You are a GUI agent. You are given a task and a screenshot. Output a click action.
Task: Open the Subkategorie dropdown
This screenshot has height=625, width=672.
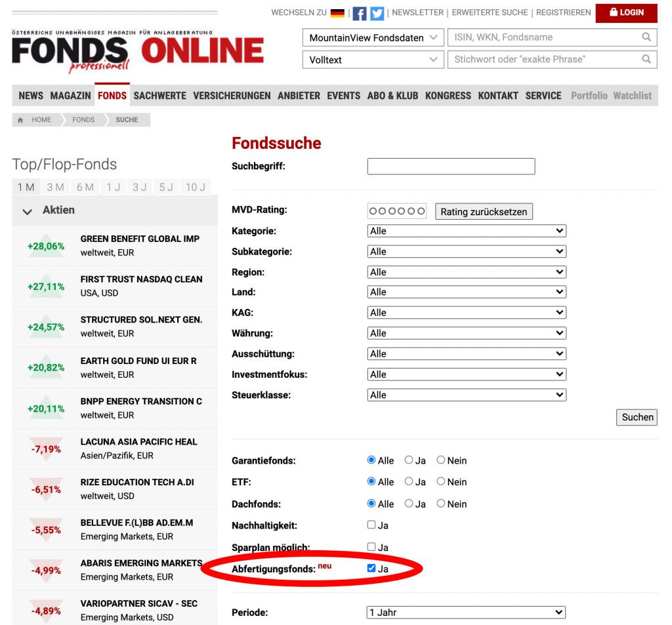[467, 251]
